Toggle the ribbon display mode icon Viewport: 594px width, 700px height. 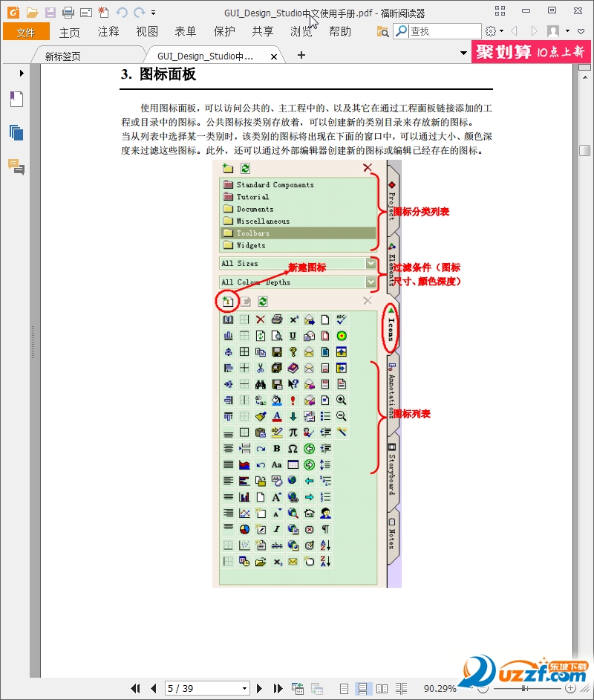coord(500,10)
